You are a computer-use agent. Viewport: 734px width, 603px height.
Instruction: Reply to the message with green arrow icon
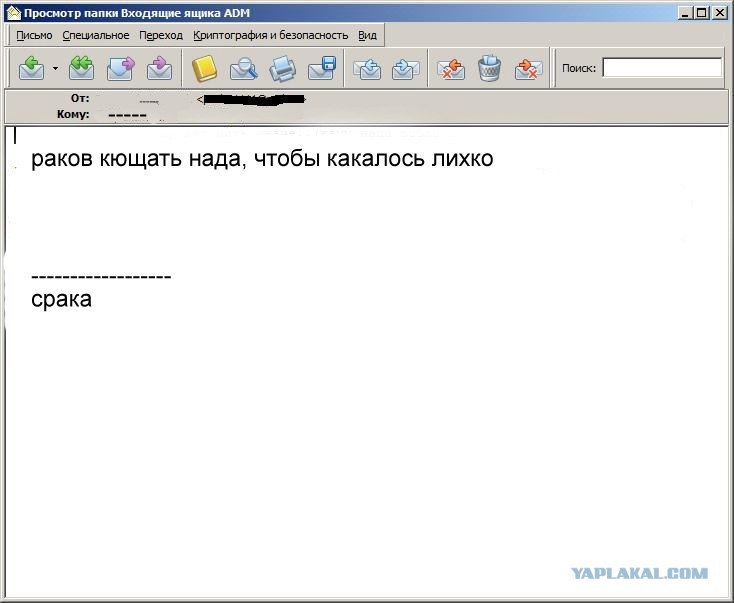click(31, 68)
